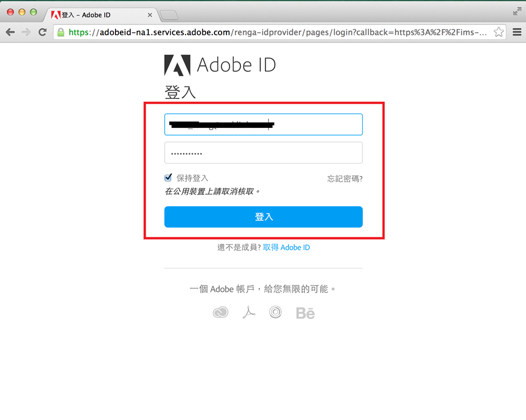Focus the browser address bar URL
The height and width of the screenshot is (420, 526).
pyautogui.click(x=278, y=32)
